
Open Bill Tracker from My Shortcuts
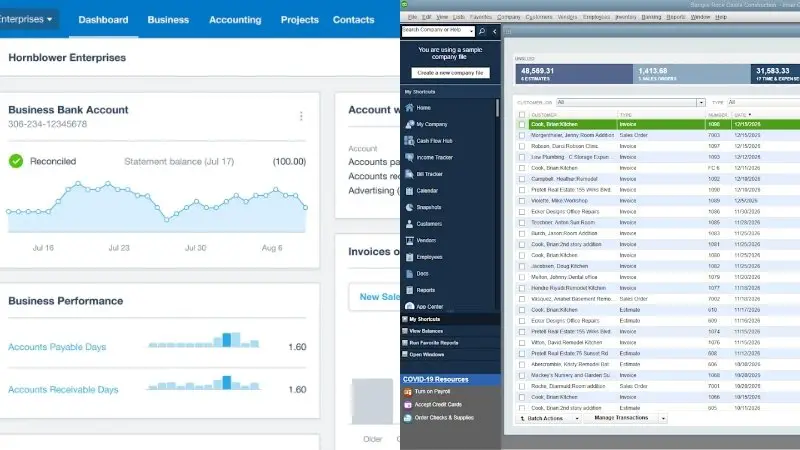click(x=409, y=174)
